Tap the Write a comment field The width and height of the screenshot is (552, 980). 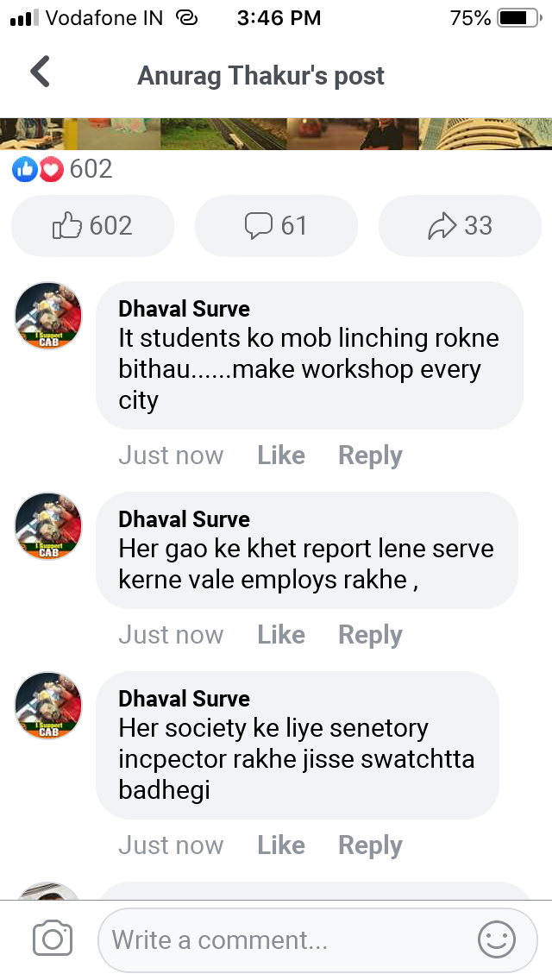tap(285, 939)
